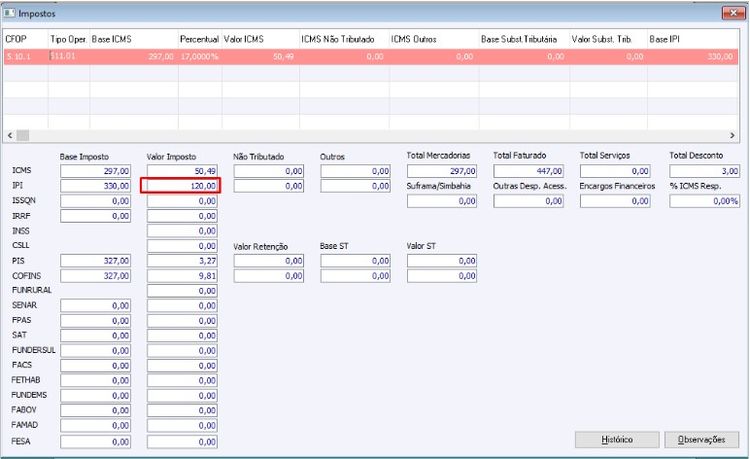This screenshot has width=750, height=459.
Task: Click the INSS Valor Imposto field
Action: (182, 231)
